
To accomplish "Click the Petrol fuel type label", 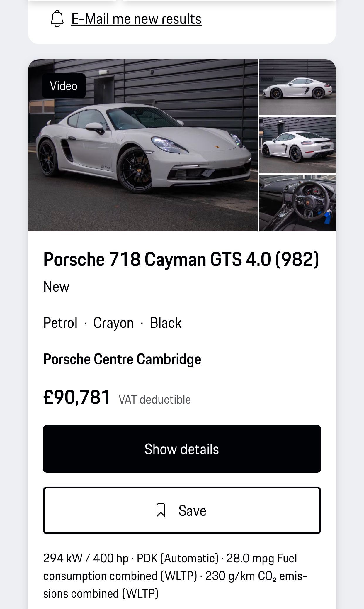I will click(x=60, y=323).
